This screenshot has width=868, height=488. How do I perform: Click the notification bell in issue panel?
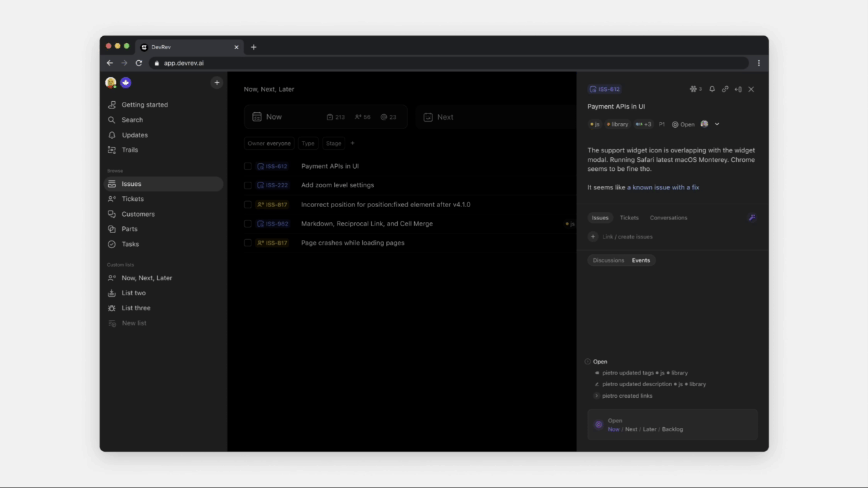tap(712, 89)
